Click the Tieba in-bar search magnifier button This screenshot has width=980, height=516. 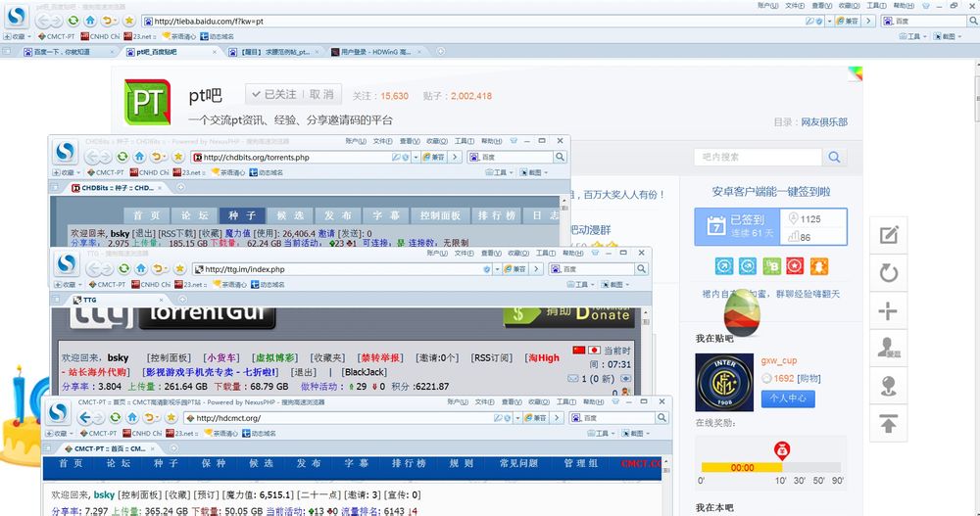pyautogui.click(x=834, y=157)
